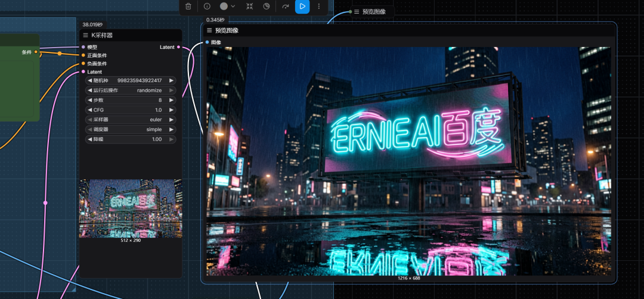Click left arrow of 运行后操作 widget
The image size is (644, 299).
tap(89, 90)
